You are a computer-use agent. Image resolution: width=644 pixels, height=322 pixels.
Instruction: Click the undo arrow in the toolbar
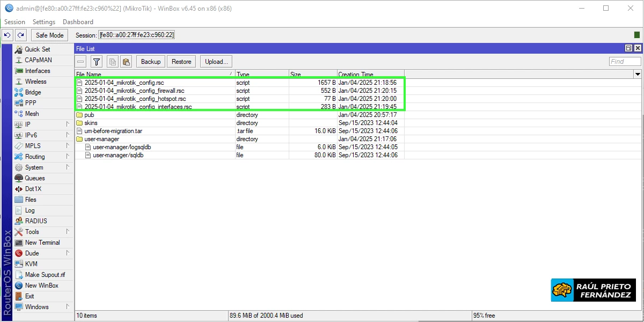tap(7, 34)
